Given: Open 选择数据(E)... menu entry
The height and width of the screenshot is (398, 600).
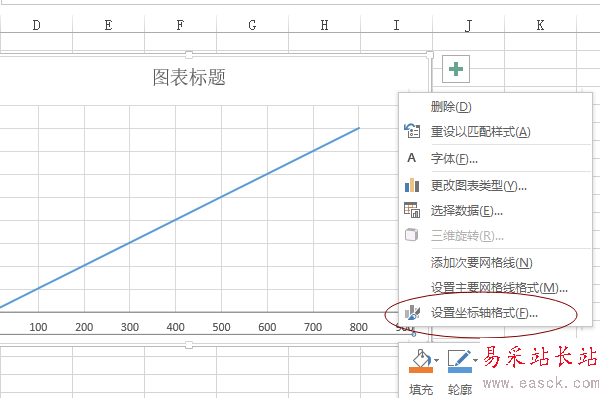Looking at the screenshot, I should coord(466,211).
